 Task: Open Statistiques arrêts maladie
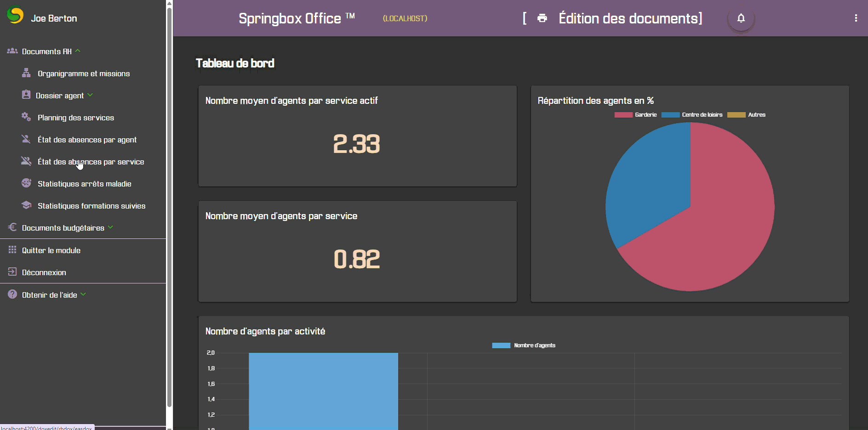click(85, 184)
